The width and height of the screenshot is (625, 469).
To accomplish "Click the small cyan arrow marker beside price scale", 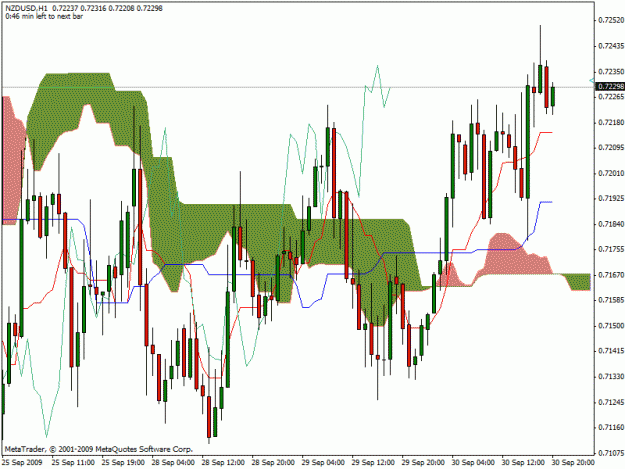I will pos(592,81).
